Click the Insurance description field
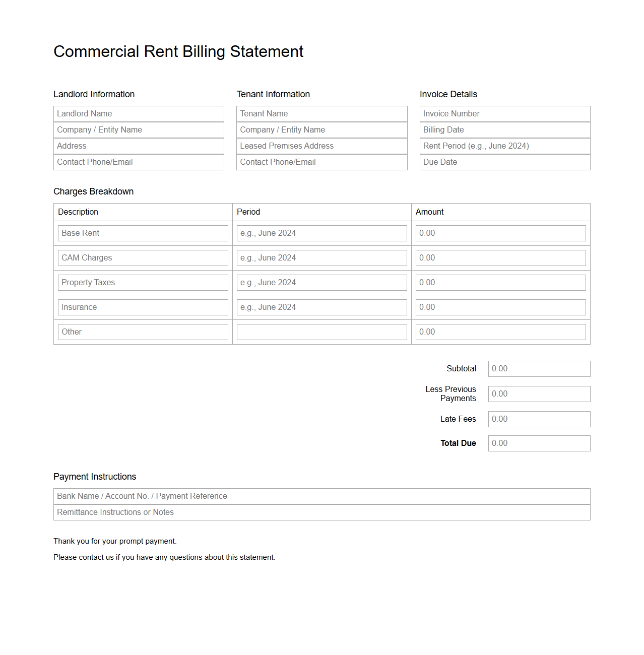Image resolution: width=644 pixels, height=655 pixels. 143,307
